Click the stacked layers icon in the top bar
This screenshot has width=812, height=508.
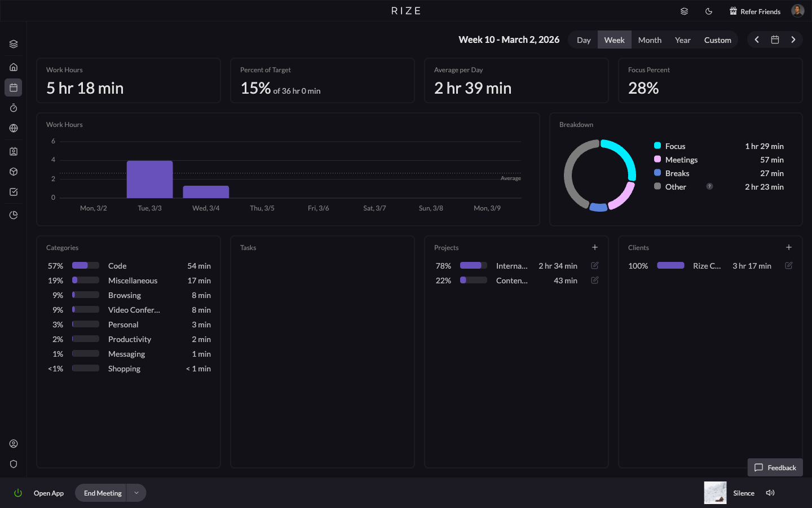pyautogui.click(x=684, y=11)
